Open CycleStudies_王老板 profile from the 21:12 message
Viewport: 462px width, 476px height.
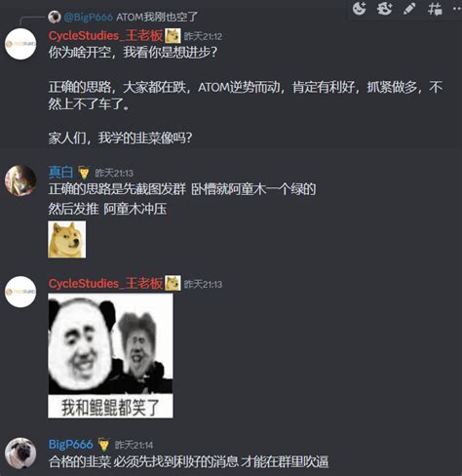[x=105, y=36]
